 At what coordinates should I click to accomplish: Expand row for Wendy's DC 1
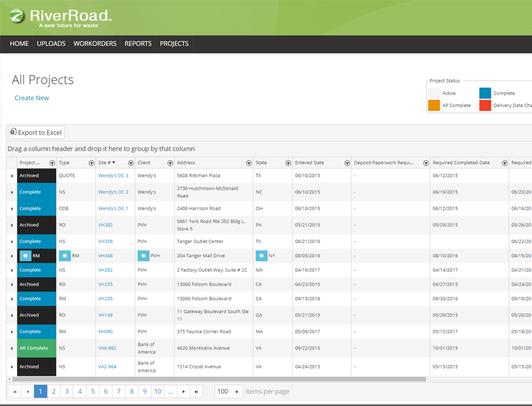[12, 209]
